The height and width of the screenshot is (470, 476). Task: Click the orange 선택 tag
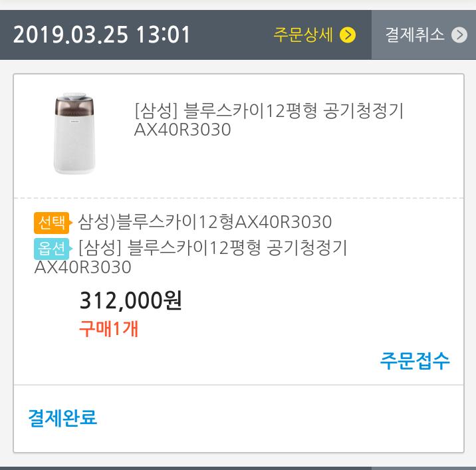click(51, 221)
